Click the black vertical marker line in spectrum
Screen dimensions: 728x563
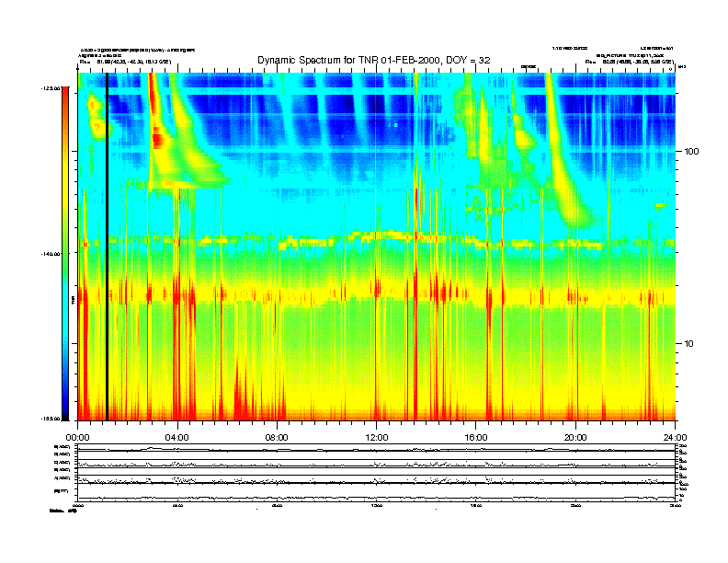coord(107,247)
